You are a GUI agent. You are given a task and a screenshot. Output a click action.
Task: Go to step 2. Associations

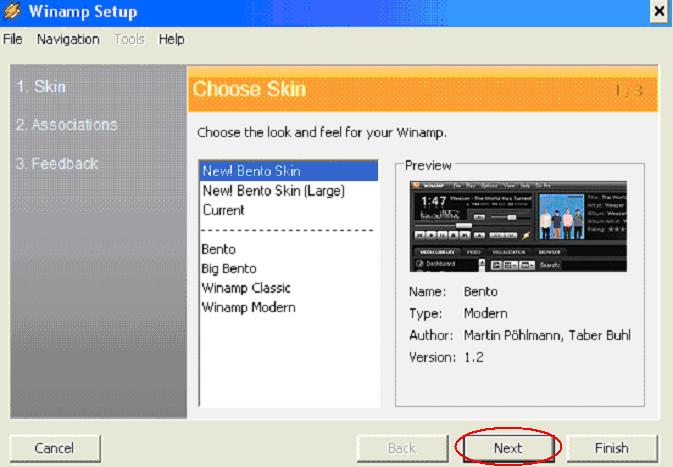pos(67,125)
